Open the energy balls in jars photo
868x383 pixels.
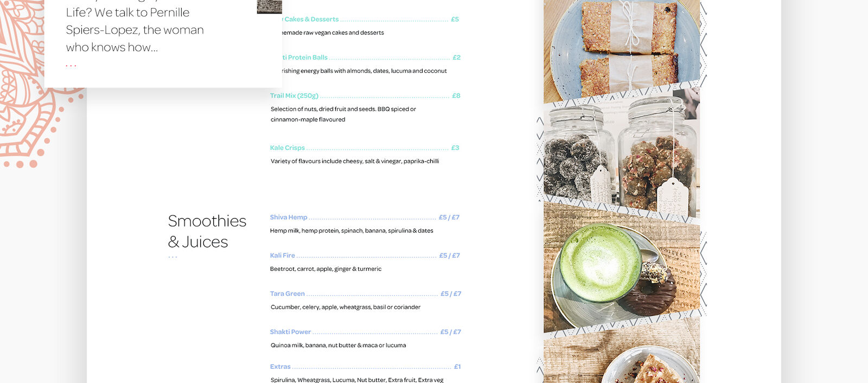(622, 154)
